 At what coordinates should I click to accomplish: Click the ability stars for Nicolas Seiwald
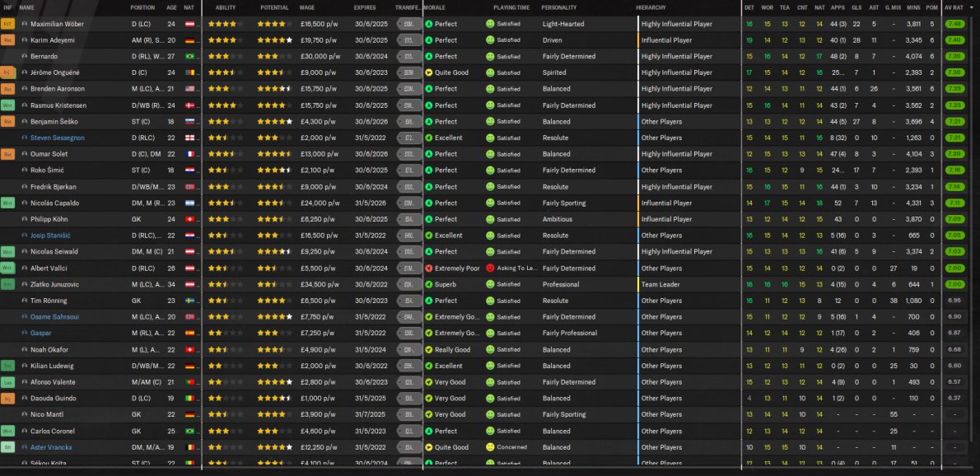pyautogui.click(x=225, y=252)
